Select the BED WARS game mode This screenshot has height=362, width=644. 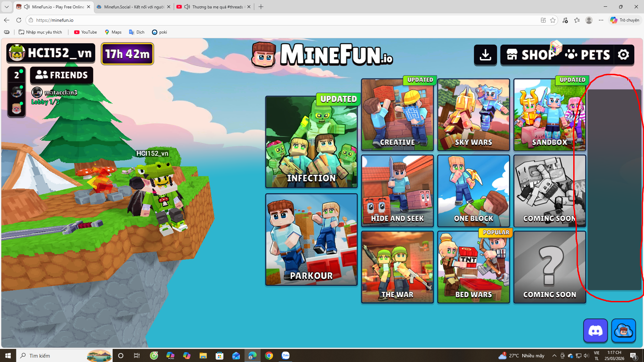473,267
